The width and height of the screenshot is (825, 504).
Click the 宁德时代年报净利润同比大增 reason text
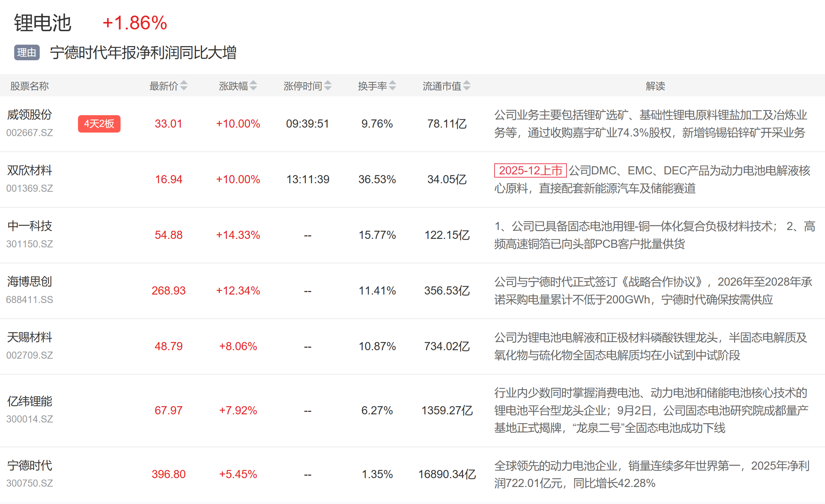[143, 52]
